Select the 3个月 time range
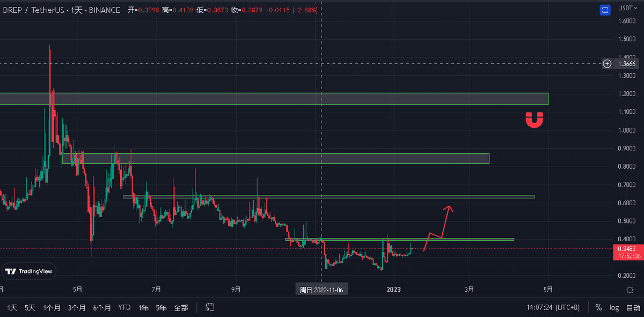The height and width of the screenshot is (317, 644). pos(77,308)
